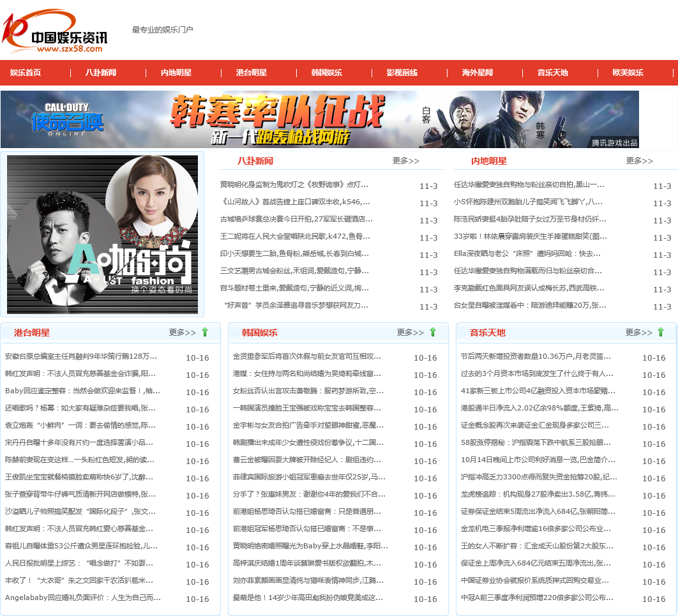The height and width of the screenshot is (616, 678).
Task: Open 娱乐首页 in the navigation bar
Action: pyautogui.click(x=26, y=73)
